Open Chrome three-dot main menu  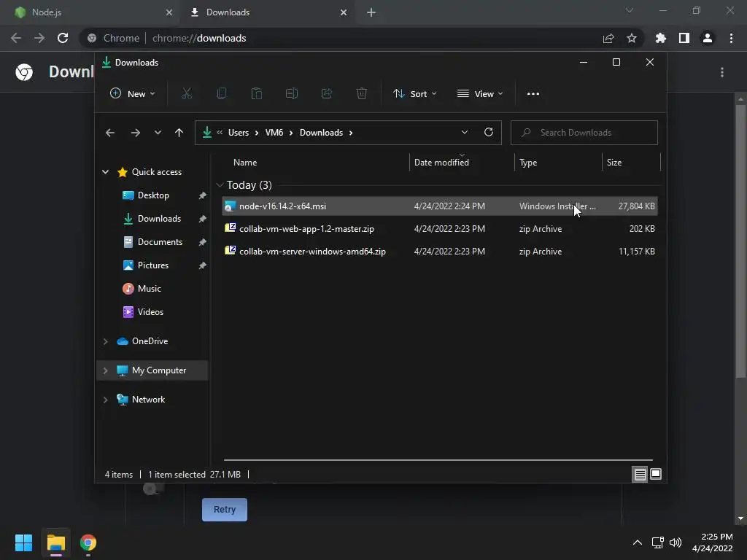click(731, 38)
